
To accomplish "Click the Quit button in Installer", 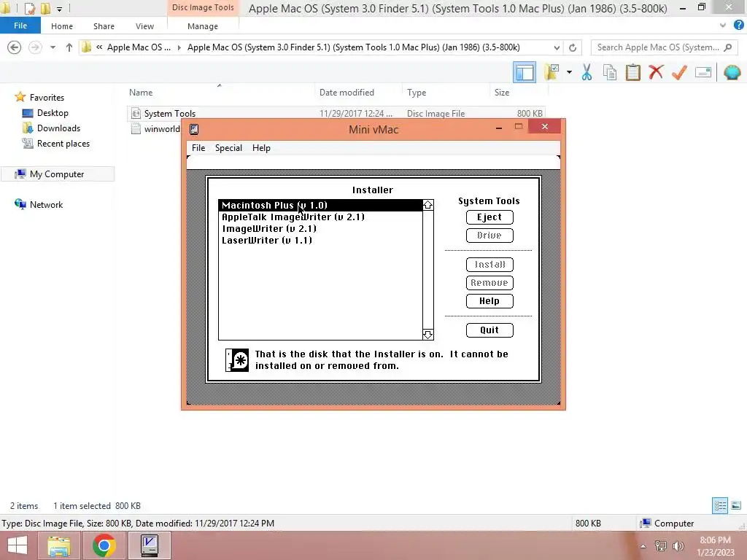I will [489, 330].
